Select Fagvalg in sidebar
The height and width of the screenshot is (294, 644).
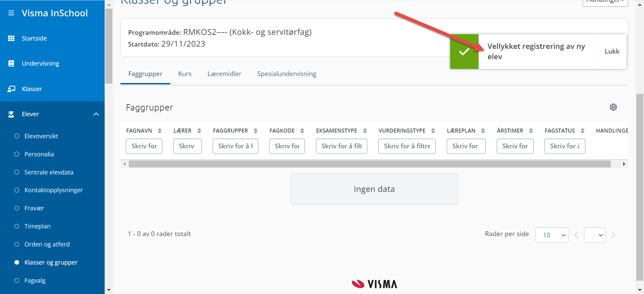point(35,281)
